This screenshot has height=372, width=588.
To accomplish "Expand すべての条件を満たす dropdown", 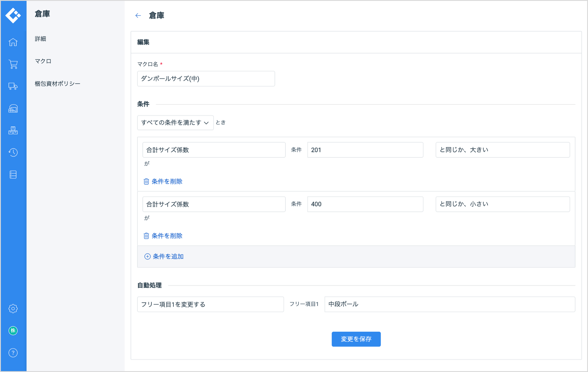I will pyautogui.click(x=175, y=123).
